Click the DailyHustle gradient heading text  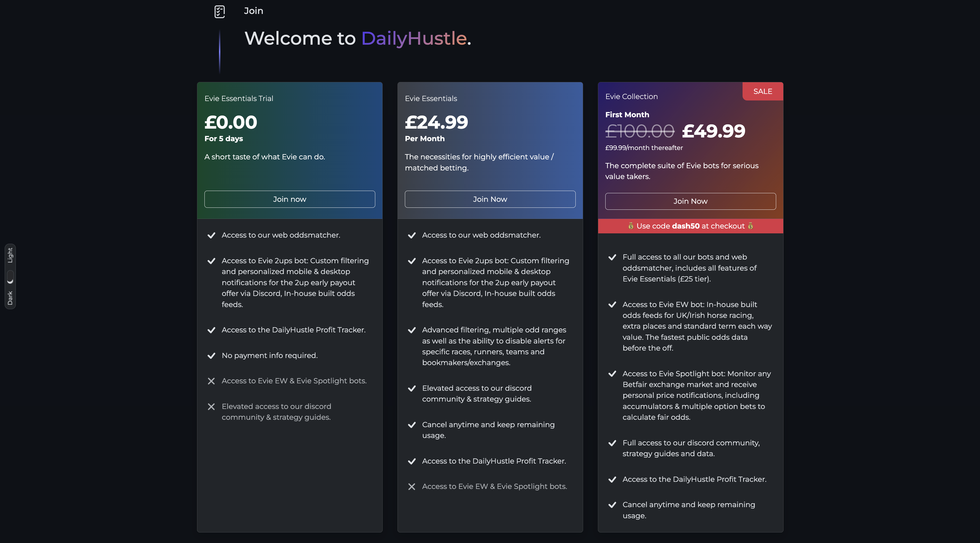coord(414,38)
